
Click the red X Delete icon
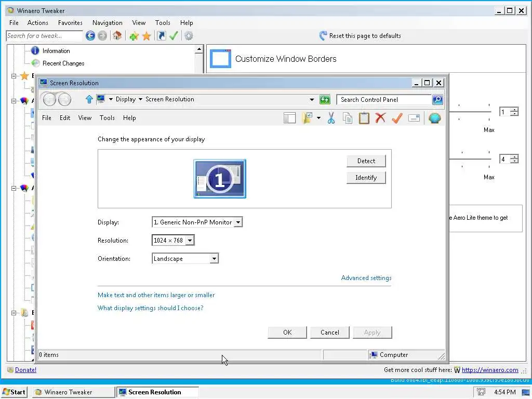(380, 118)
